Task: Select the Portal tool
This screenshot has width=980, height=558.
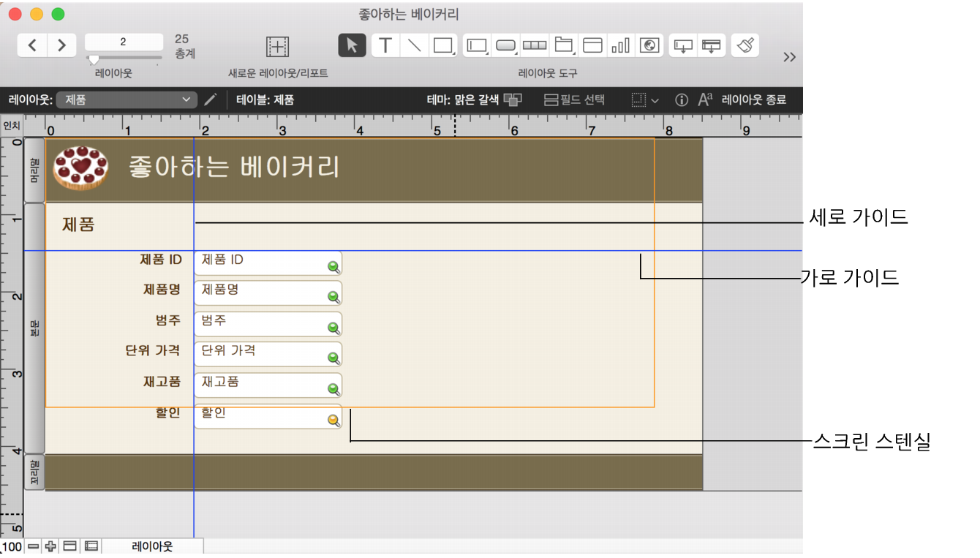Action: tap(592, 45)
